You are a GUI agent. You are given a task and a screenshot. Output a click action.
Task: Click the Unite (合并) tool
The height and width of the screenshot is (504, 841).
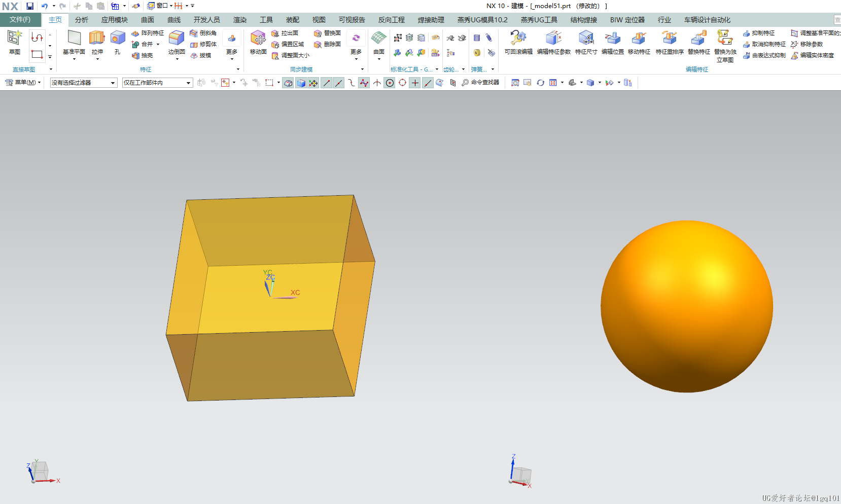(143, 44)
